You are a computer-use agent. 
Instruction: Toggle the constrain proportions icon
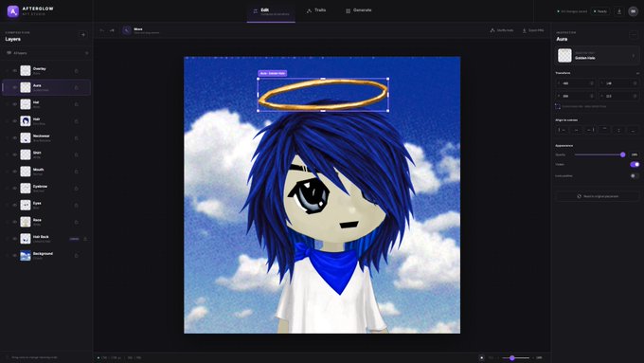[558, 106]
